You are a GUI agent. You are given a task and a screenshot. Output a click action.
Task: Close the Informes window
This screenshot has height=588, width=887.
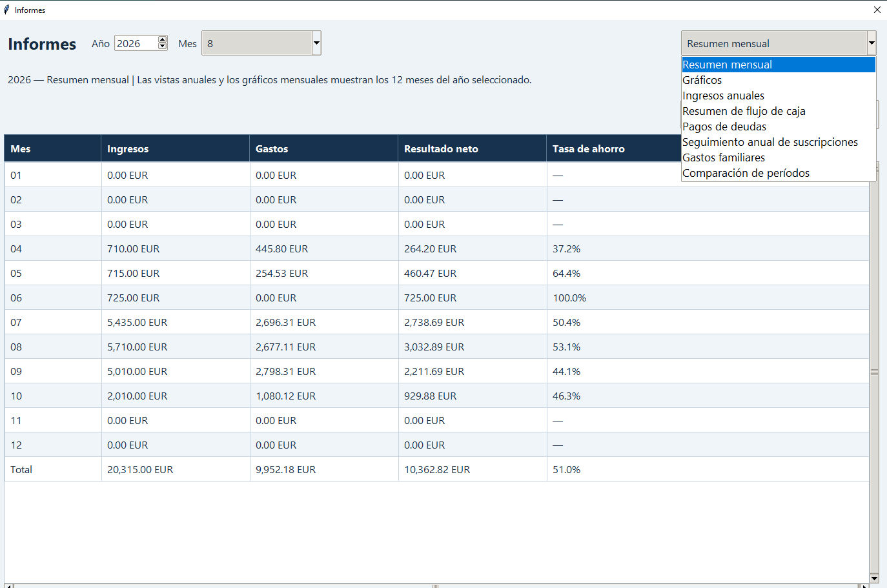pos(877,10)
